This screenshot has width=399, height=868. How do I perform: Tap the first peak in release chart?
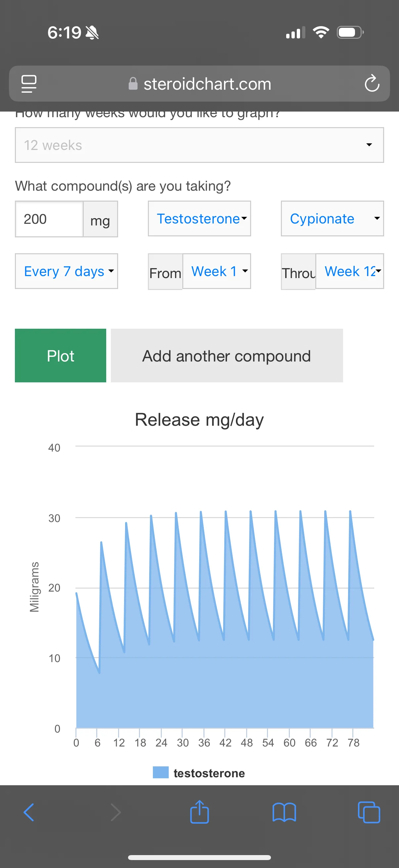point(101,543)
